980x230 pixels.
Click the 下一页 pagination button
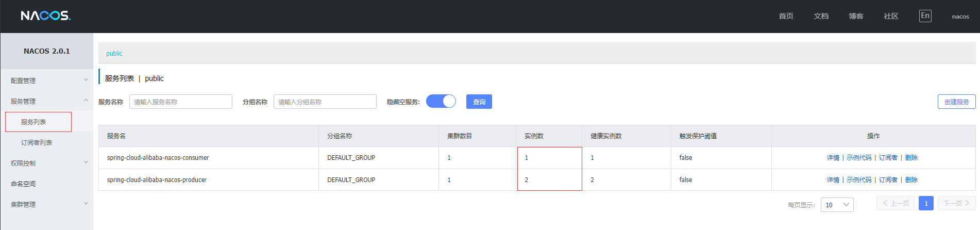pos(957,203)
